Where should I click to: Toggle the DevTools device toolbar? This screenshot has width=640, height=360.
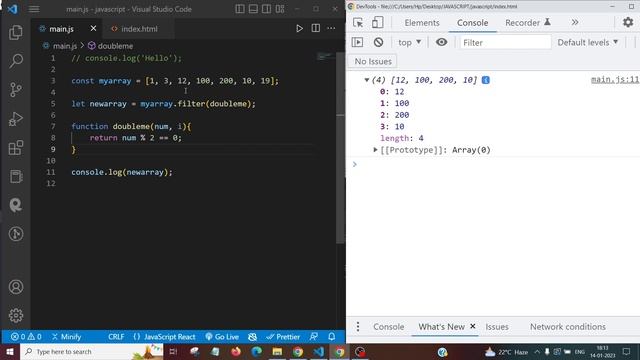tap(377, 22)
